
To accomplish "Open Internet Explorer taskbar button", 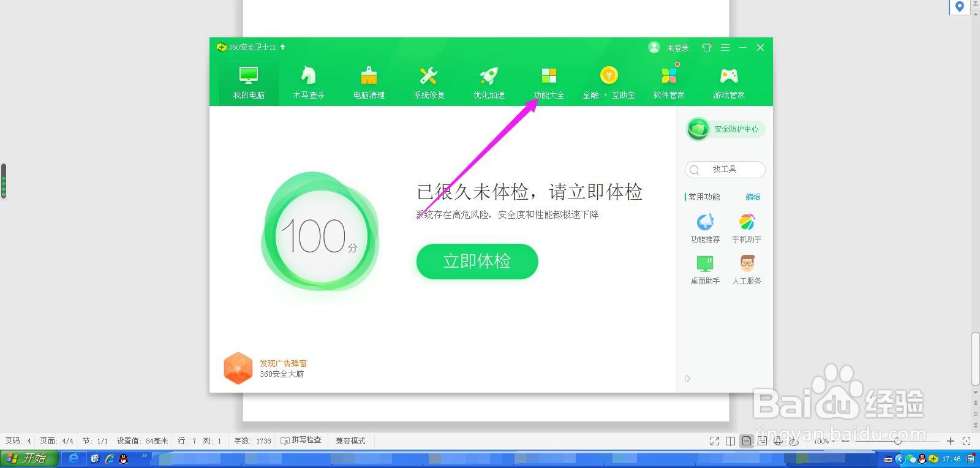I will tap(74, 458).
